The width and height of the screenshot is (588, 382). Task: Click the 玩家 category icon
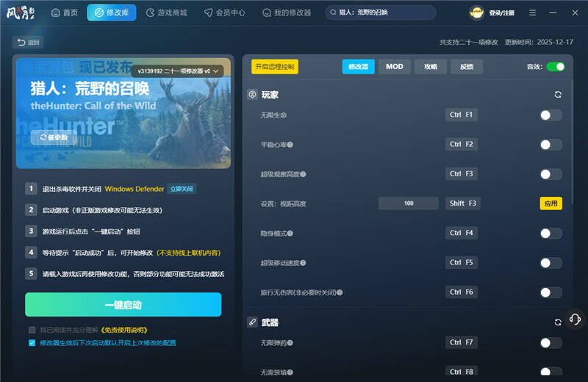click(252, 95)
